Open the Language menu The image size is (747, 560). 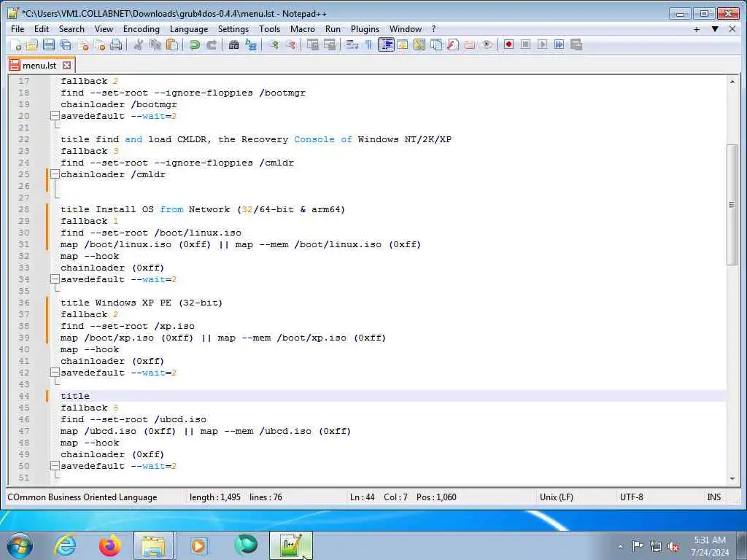[x=189, y=29]
